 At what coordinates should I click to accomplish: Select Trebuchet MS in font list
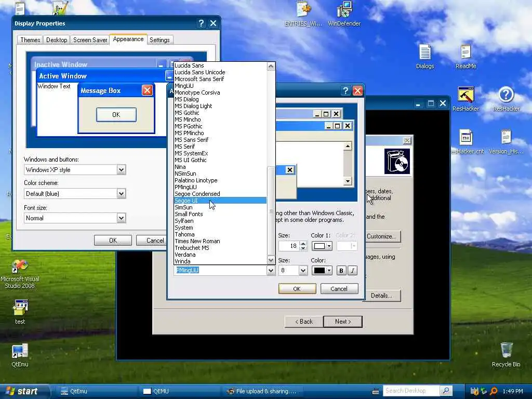tap(220, 248)
